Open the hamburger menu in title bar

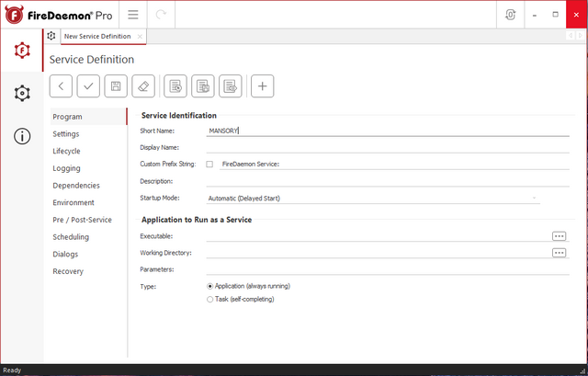[x=133, y=16]
